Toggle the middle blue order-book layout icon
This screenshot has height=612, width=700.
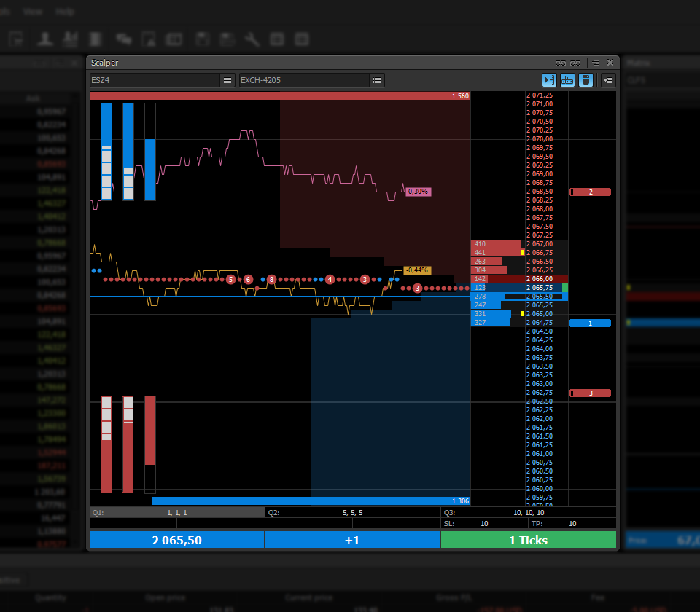(567, 80)
